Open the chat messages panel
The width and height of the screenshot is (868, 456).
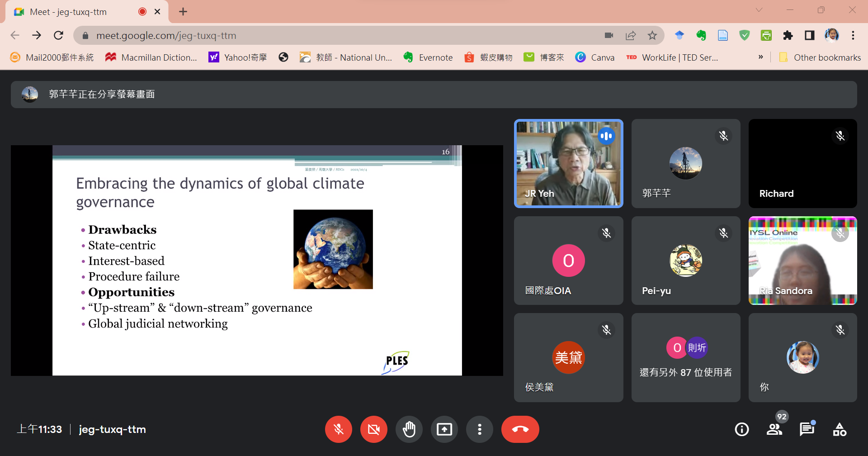click(x=807, y=429)
